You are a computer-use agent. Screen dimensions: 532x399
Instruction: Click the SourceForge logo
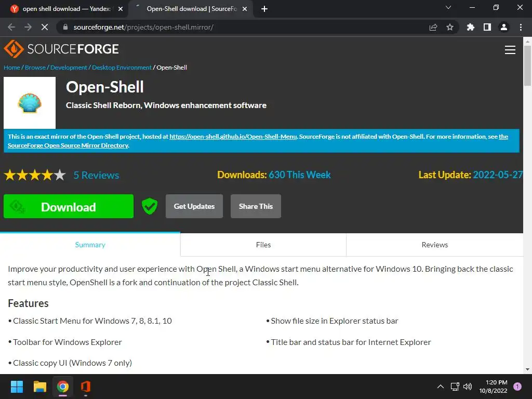coord(61,49)
